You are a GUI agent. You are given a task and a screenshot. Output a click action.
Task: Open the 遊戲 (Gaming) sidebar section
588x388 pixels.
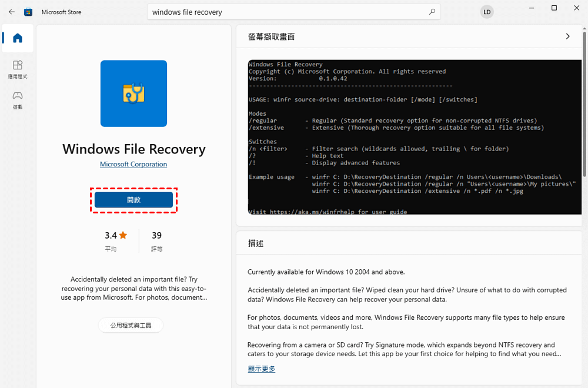pos(18,100)
